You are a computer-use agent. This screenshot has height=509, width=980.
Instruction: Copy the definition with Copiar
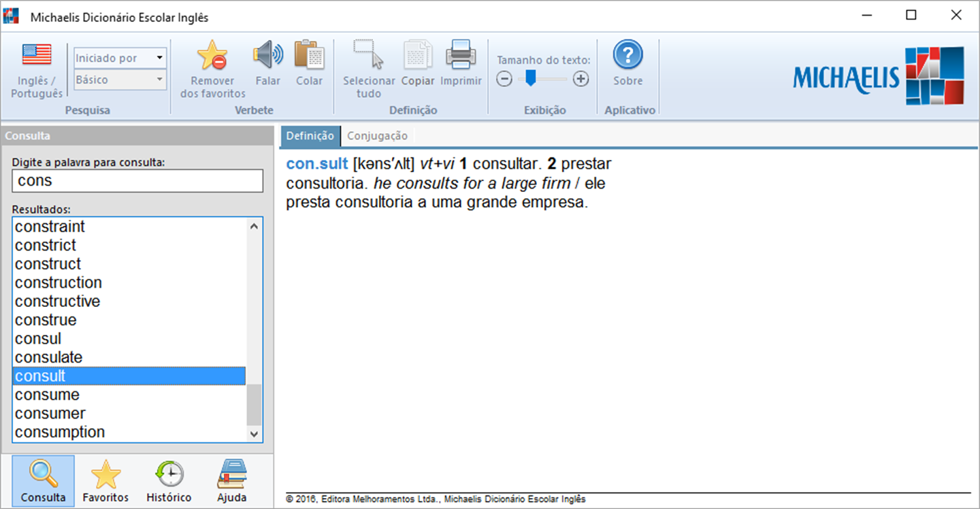[x=418, y=64]
